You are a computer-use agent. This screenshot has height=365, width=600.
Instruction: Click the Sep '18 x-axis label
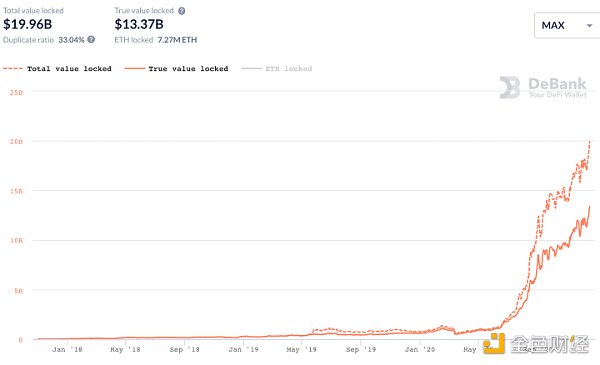[x=184, y=349]
